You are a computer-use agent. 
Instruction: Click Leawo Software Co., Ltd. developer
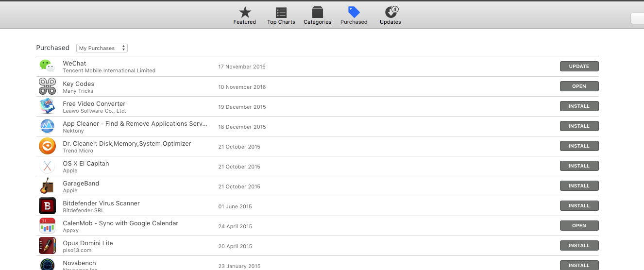pos(94,111)
